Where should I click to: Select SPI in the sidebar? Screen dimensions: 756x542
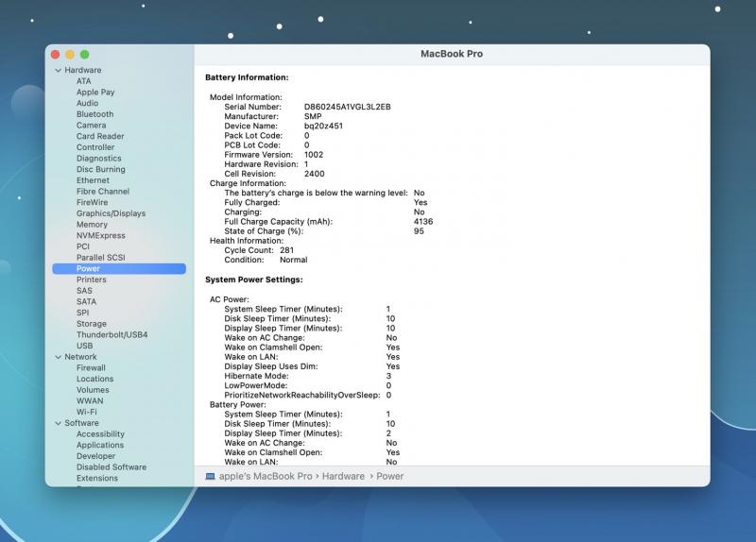pyautogui.click(x=83, y=313)
